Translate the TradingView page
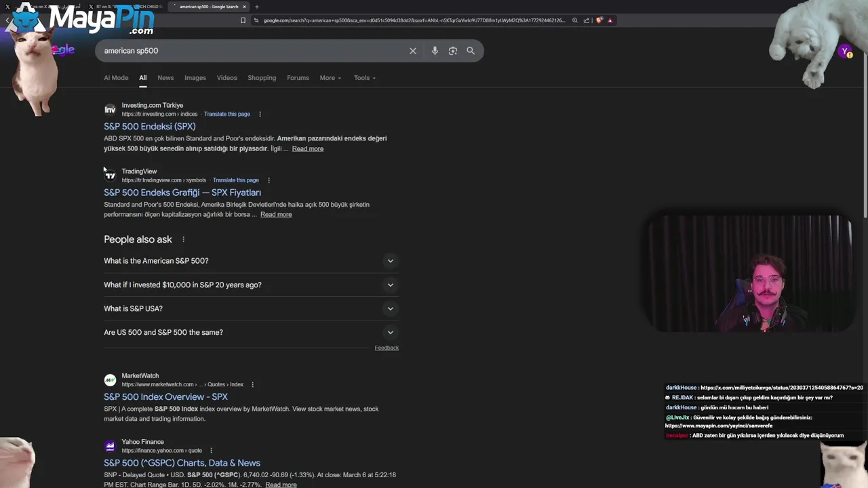Screen dimensions: 868x488 tap(236, 180)
